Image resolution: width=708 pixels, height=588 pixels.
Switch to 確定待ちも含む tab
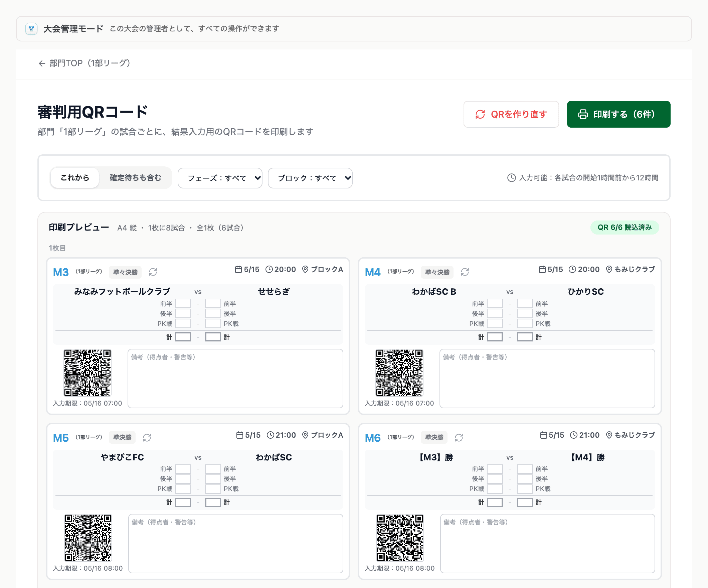pyautogui.click(x=136, y=178)
